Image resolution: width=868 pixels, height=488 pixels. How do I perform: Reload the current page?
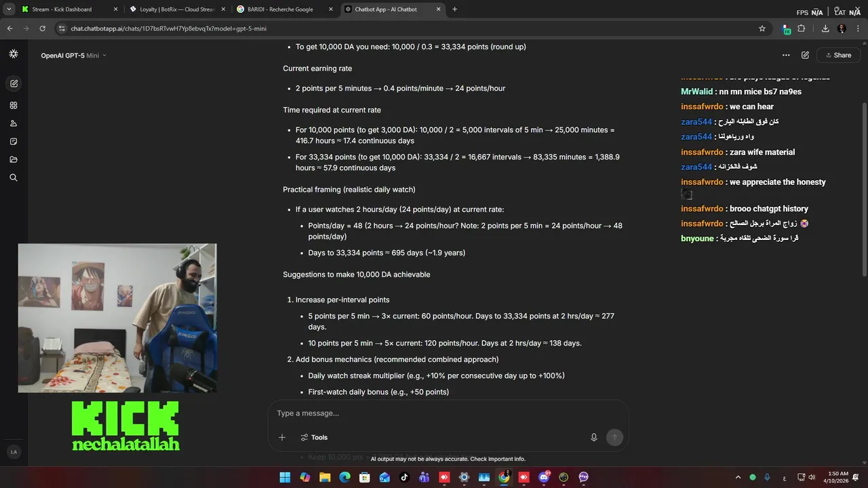pyautogui.click(x=42, y=28)
